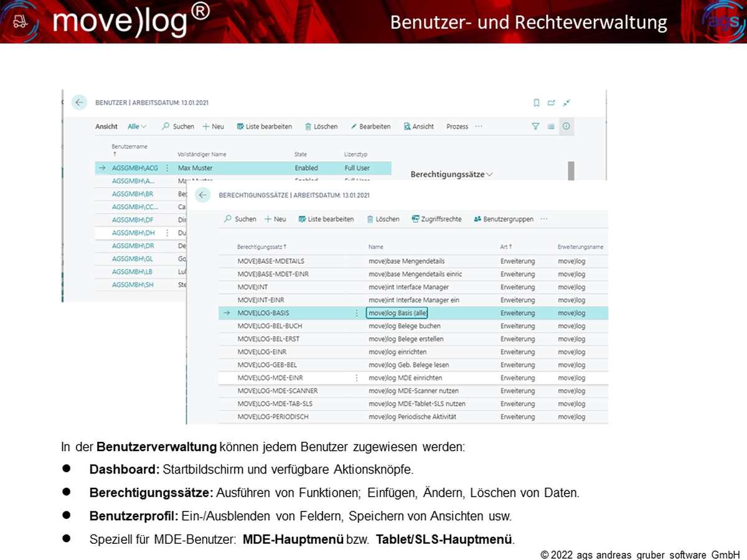This screenshot has width=747, height=560.
Task: Sort by Art column header
Action: 506,247
